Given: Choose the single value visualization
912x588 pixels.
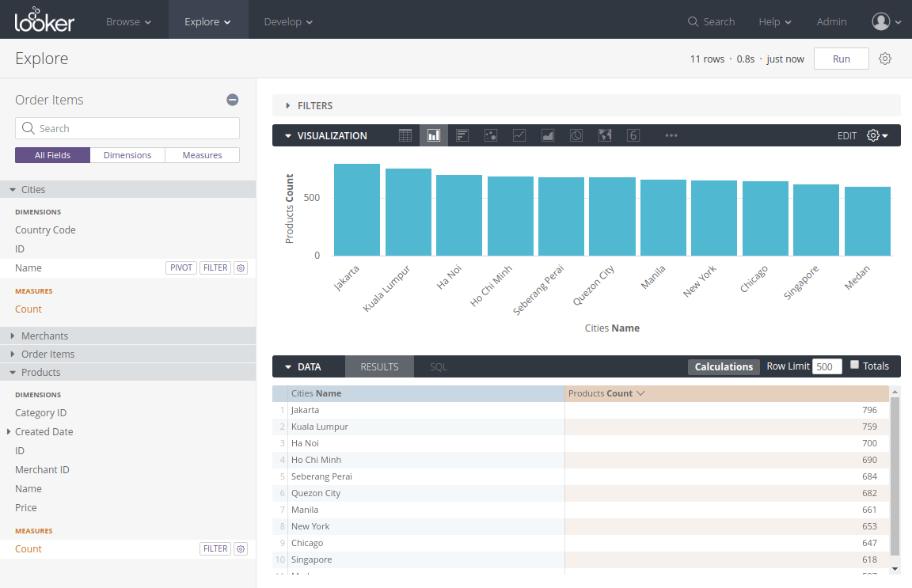Looking at the screenshot, I should click(x=633, y=135).
